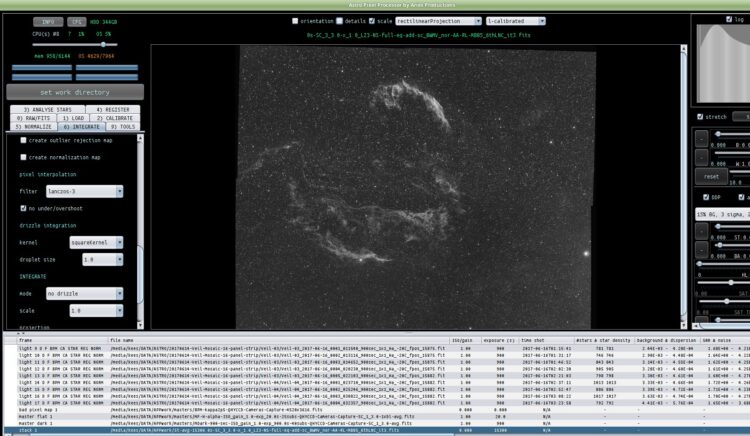The height and width of the screenshot is (436, 750).
Task: Open the l-calibrated image dropdown
Action: click(x=516, y=21)
